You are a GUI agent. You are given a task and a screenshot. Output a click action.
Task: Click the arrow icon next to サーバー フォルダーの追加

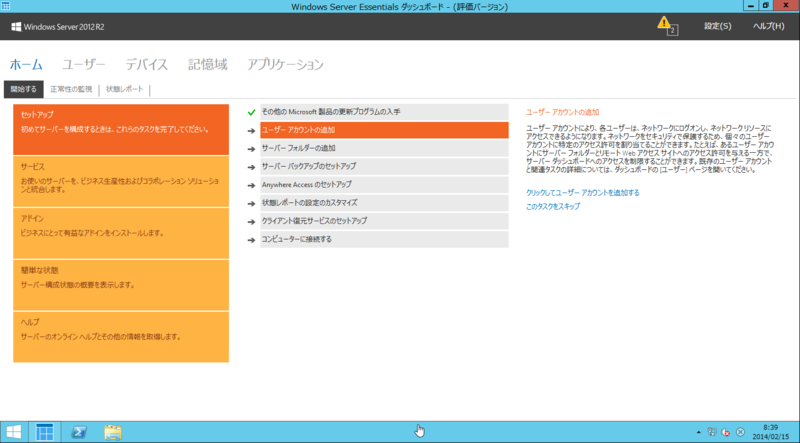point(251,149)
